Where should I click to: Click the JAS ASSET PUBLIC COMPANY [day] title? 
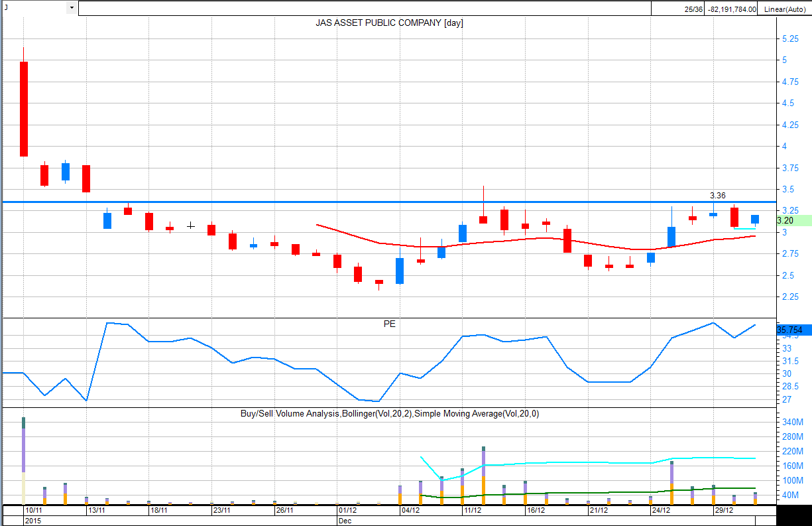[x=389, y=23]
